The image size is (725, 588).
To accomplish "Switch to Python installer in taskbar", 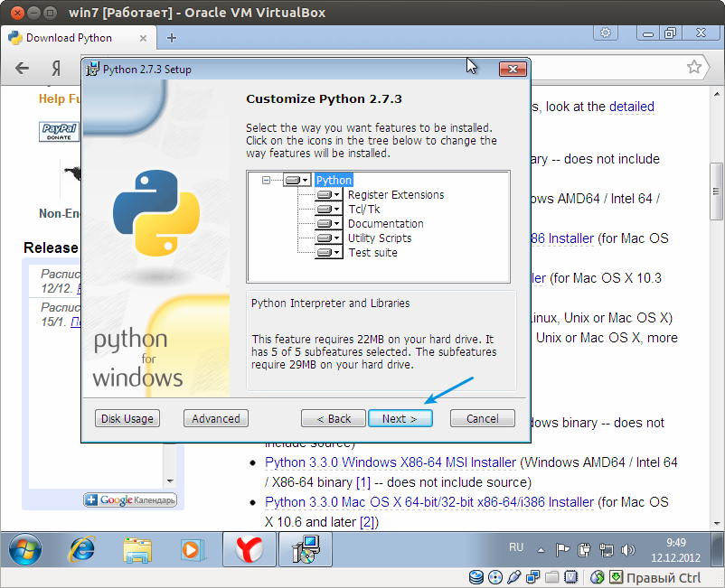I will click(306, 549).
